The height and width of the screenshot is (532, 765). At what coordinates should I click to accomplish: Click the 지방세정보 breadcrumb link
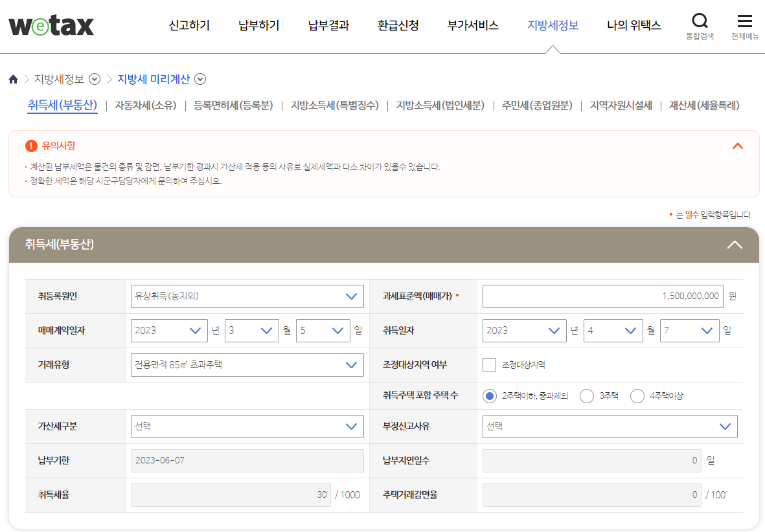[59, 79]
